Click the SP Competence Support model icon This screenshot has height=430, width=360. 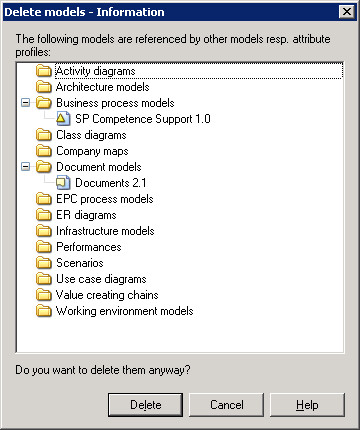[63, 119]
